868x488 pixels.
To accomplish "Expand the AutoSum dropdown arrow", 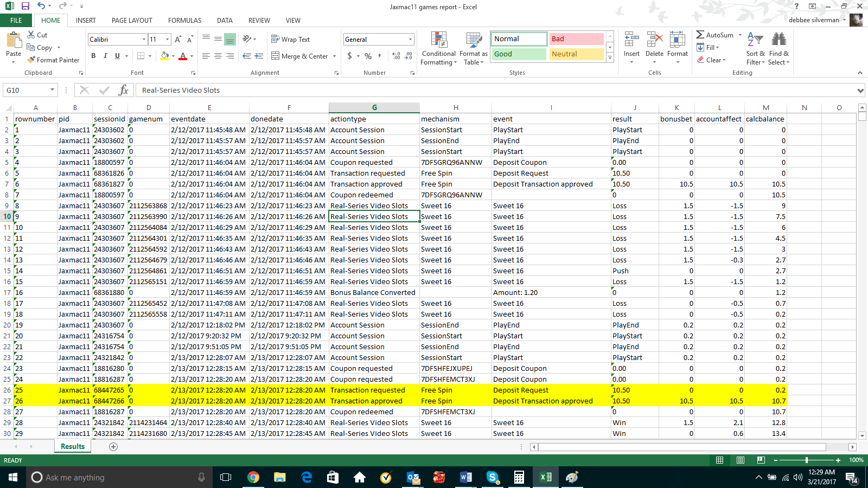I will 740,35.
